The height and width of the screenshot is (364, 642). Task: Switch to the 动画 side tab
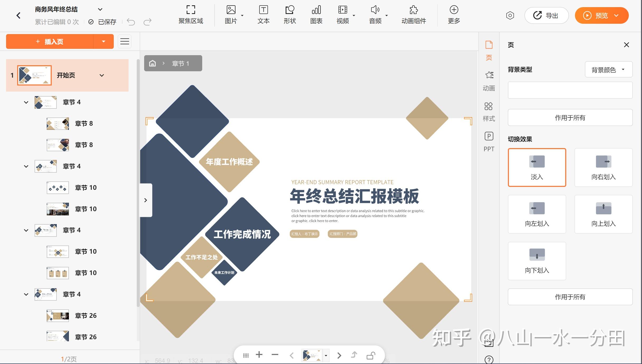tap(489, 81)
